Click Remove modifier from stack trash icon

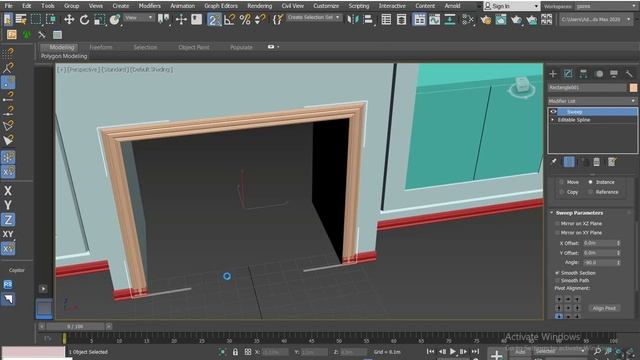click(596, 162)
